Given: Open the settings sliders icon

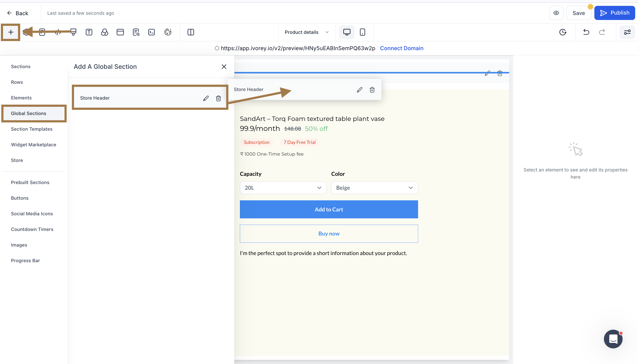Looking at the screenshot, I should point(627,32).
